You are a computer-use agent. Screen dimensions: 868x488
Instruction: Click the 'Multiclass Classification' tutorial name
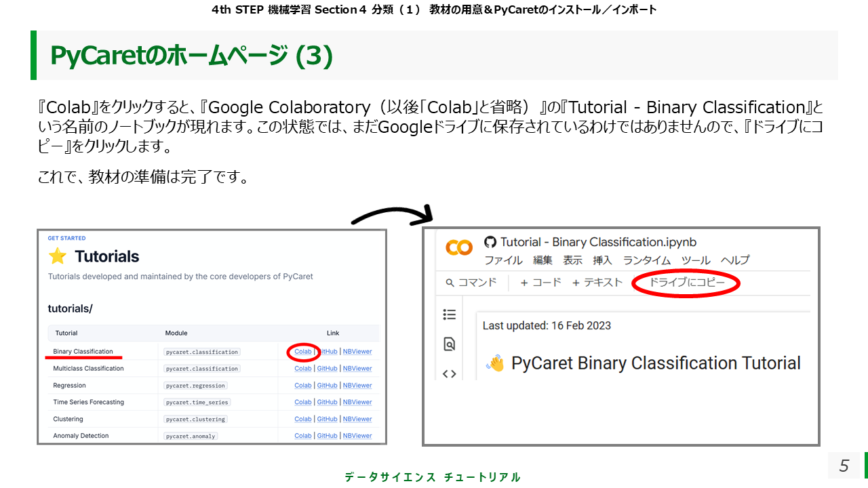coord(88,369)
